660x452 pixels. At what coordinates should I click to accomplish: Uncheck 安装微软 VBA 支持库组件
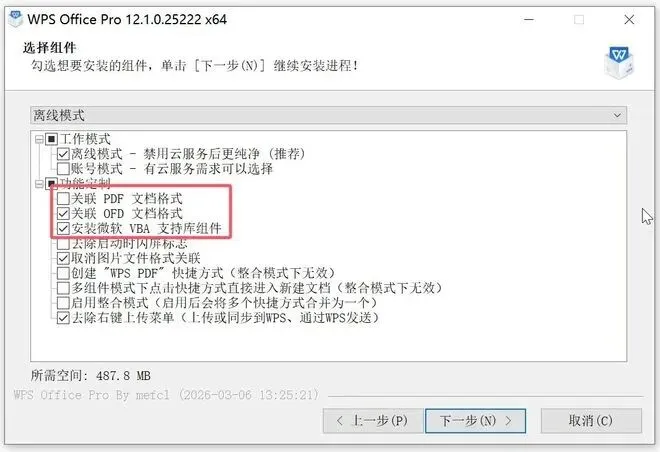point(63,229)
